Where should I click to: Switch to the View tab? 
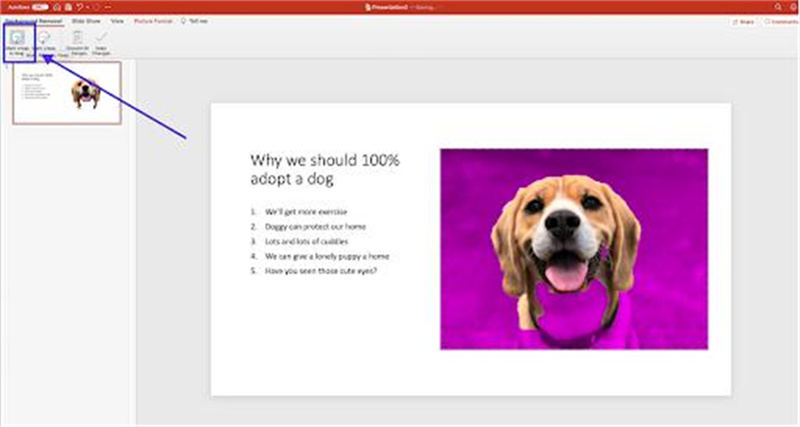(x=117, y=21)
